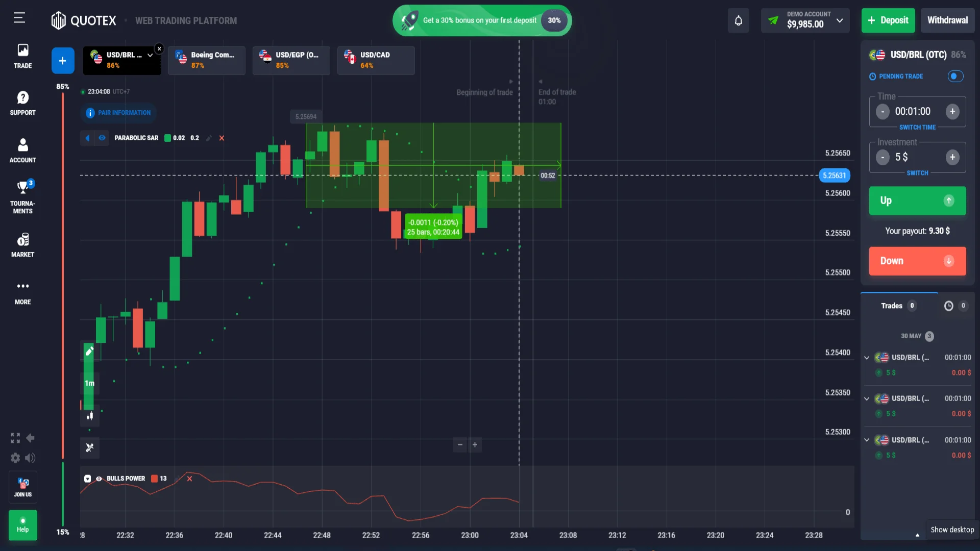Select the Trades tab
Screen dimensions: 980x551
click(x=899, y=306)
